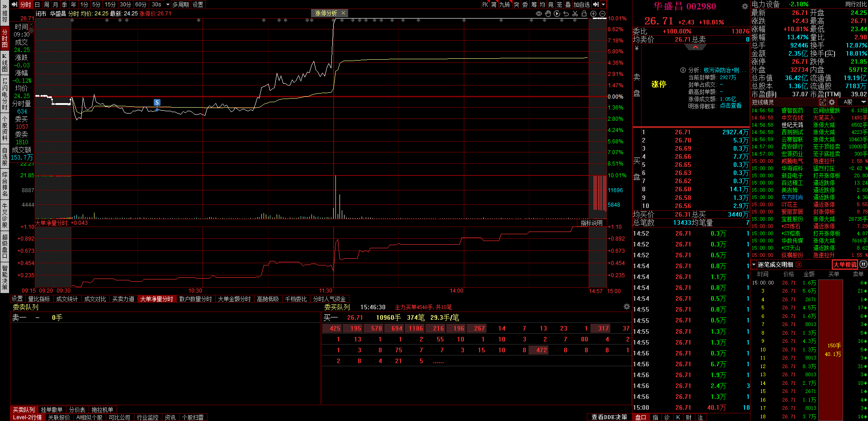Select the hand pan tool
The image size is (868, 421).
548,14
